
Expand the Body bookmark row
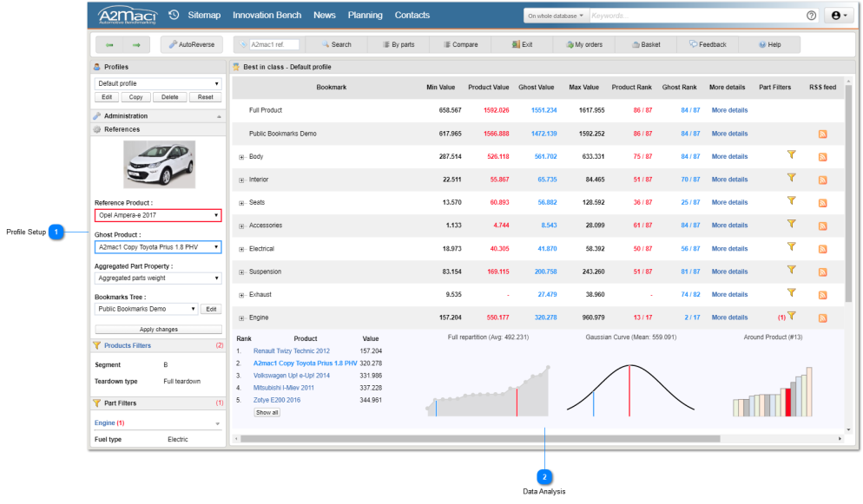(x=241, y=157)
